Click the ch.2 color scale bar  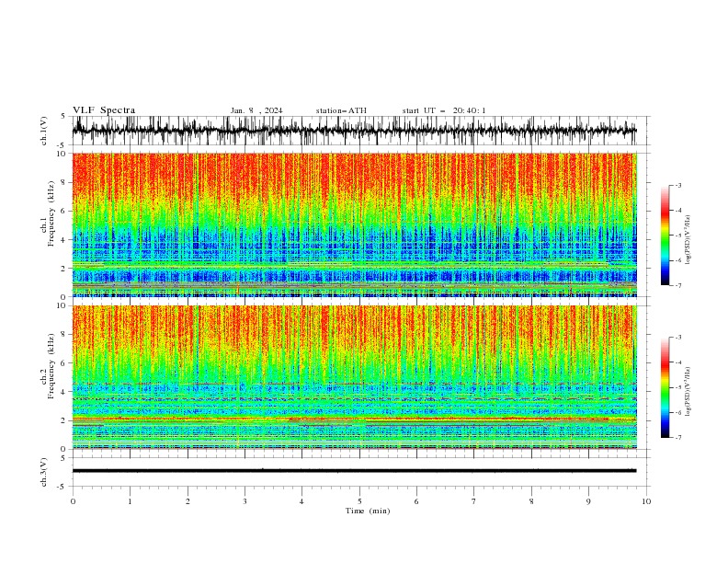665,387
